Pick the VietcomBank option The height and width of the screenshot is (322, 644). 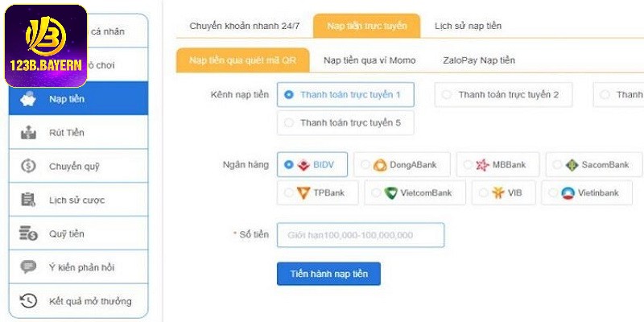tap(376, 193)
